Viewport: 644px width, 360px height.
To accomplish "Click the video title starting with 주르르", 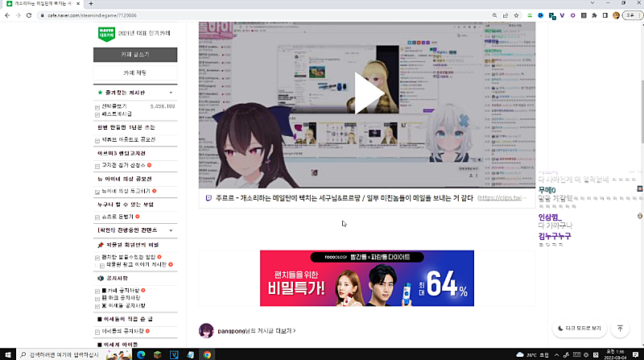I will [345, 198].
